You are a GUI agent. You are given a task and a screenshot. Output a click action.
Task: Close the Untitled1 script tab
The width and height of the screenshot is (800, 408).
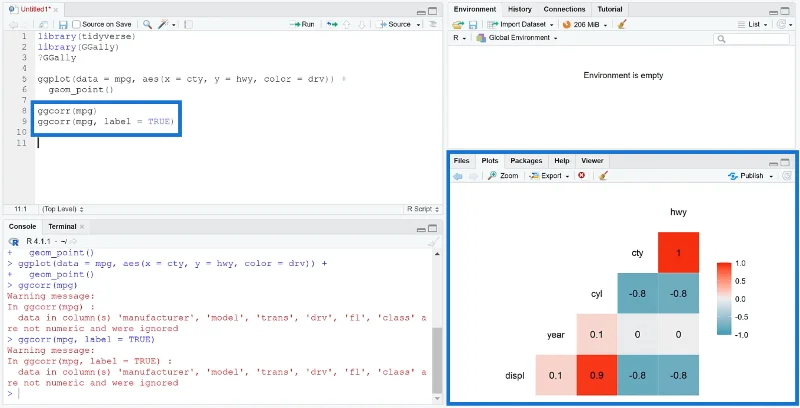coord(56,10)
